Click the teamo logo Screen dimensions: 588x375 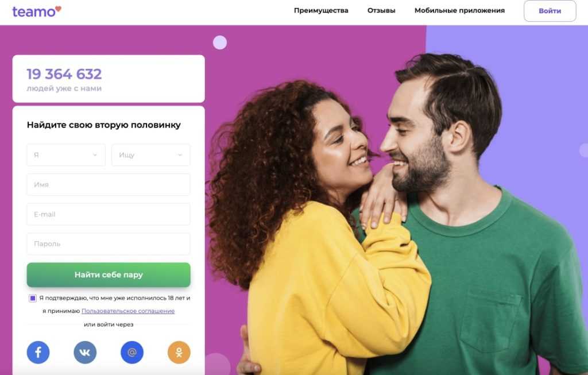37,11
